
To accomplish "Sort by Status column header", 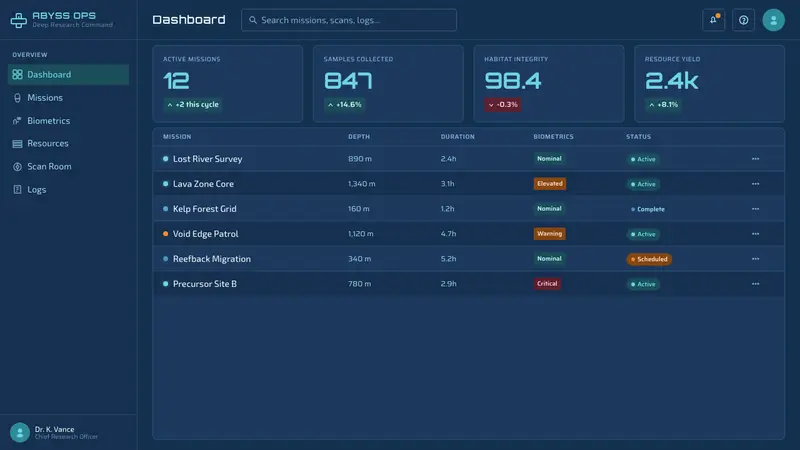I will tap(638, 137).
